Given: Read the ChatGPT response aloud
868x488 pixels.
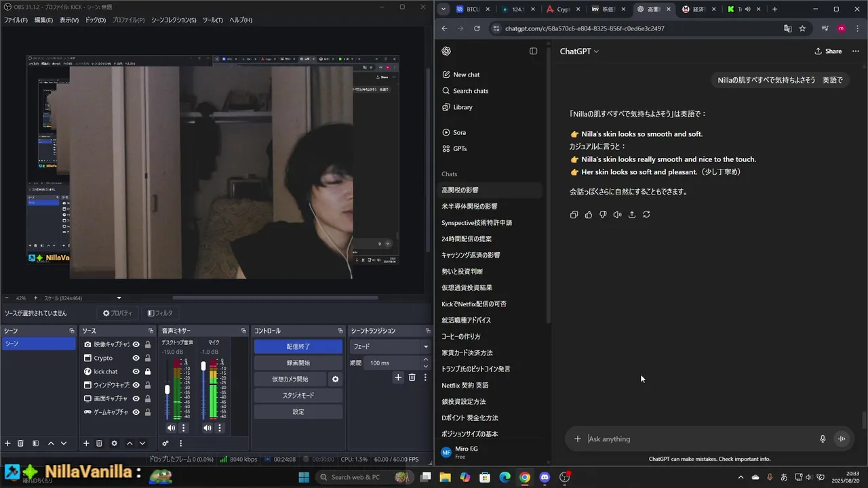Looking at the screenshot, I should pyautogui.click(x=617, y=214).
